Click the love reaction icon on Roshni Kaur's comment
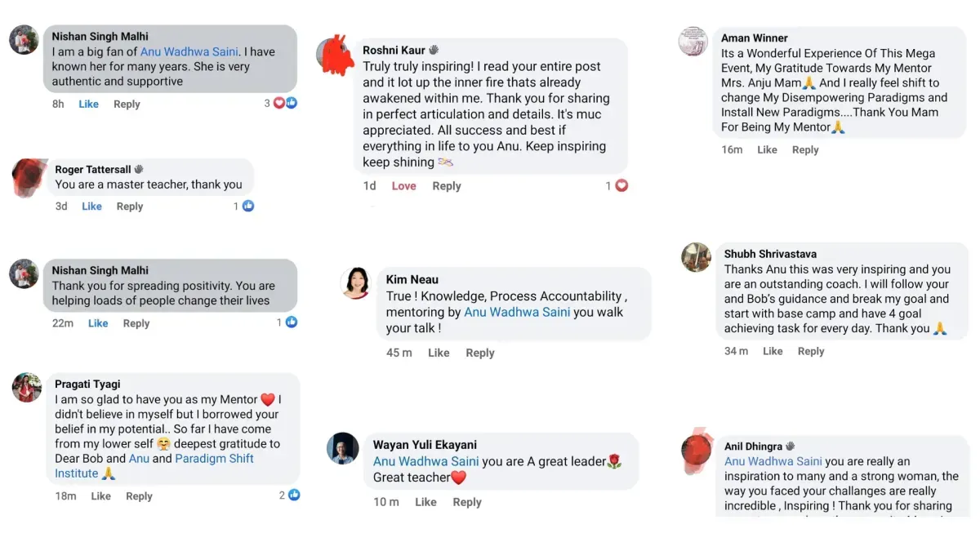The height and width of the screenshot is (551, 980). (621, 186)
